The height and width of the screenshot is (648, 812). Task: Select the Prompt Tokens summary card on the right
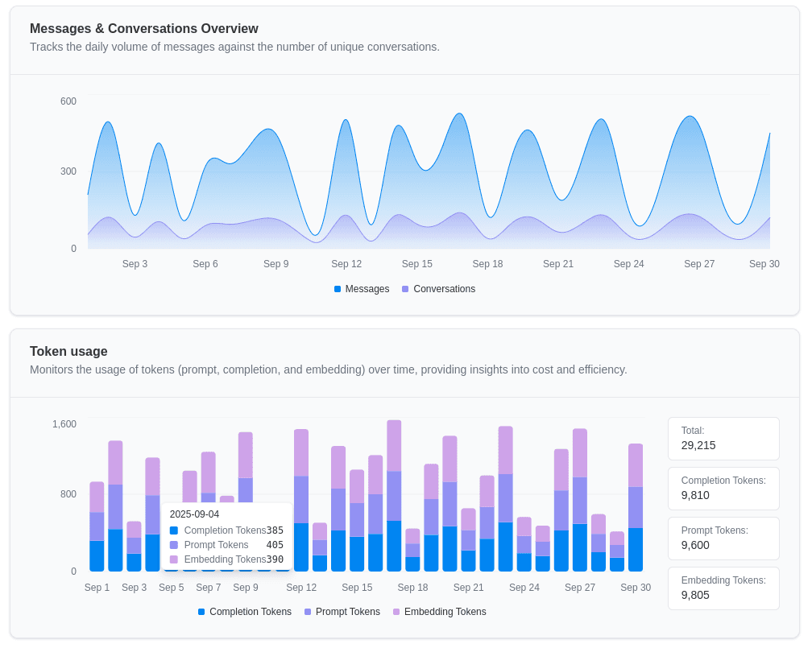pos(723,539)
